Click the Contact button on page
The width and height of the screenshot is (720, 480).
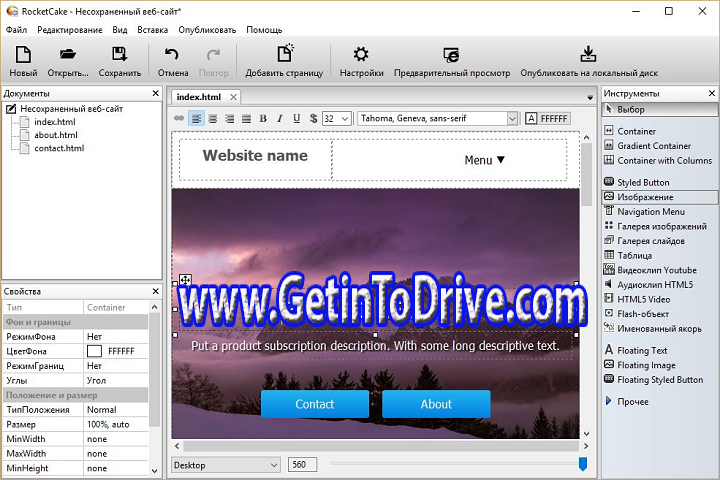315,404
